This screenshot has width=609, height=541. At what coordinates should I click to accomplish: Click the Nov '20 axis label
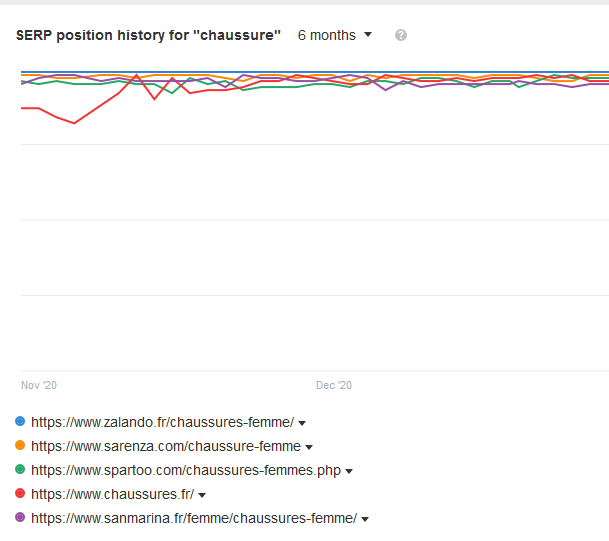click(x=39, y=385)
